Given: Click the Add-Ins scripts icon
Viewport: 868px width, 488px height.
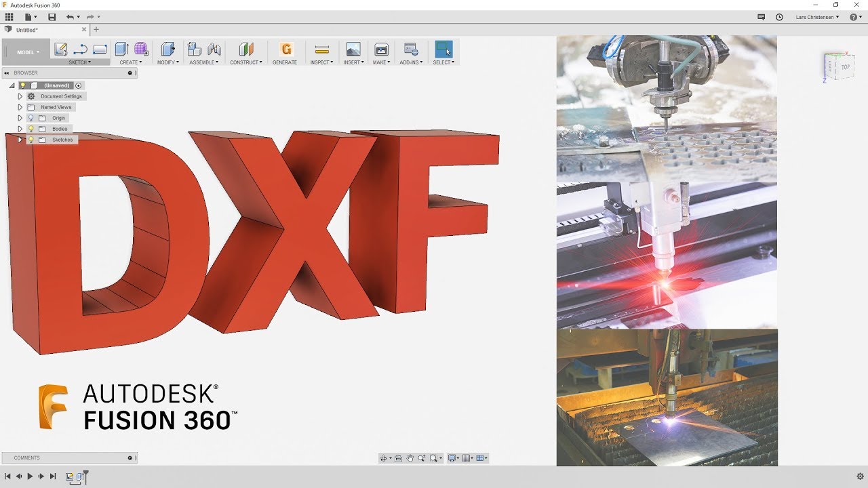Looking at the screenshot, I should (x=410, y=49).
